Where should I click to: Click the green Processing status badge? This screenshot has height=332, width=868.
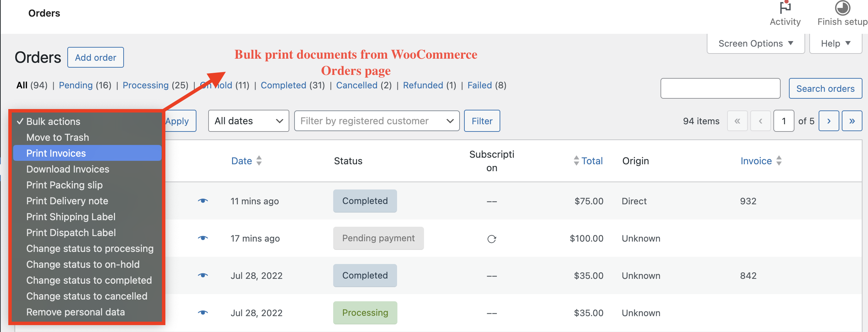tap(365, 313)
